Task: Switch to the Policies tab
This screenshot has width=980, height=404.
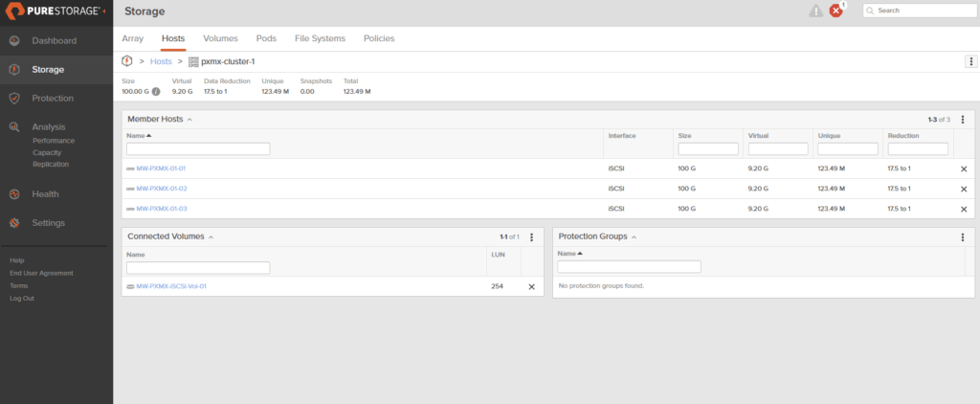Action: 379,38
